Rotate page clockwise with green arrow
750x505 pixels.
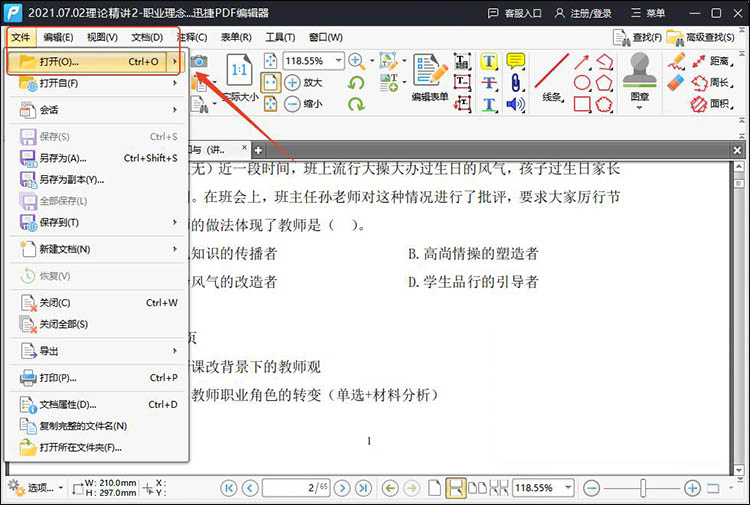pos(356,104)
